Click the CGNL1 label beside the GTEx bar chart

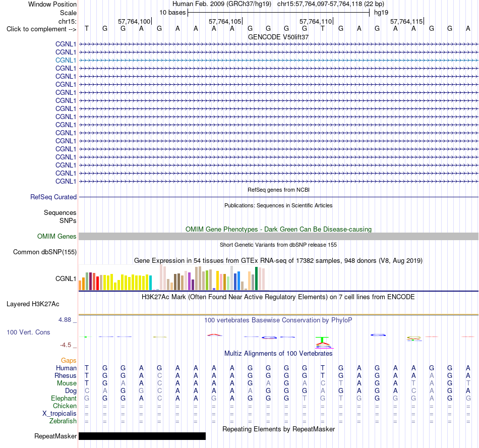(x=66, y=278)
